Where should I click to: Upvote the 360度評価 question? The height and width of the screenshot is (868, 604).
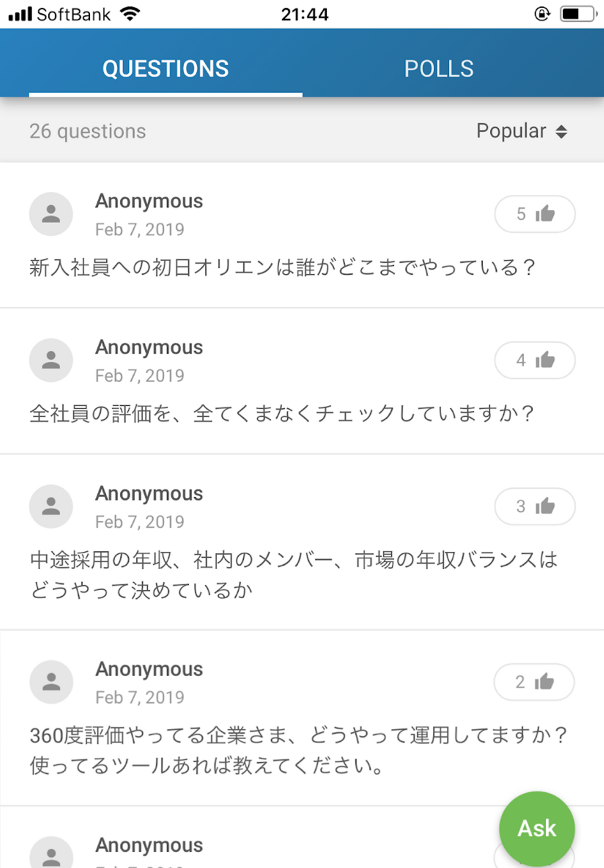[534, 682]
